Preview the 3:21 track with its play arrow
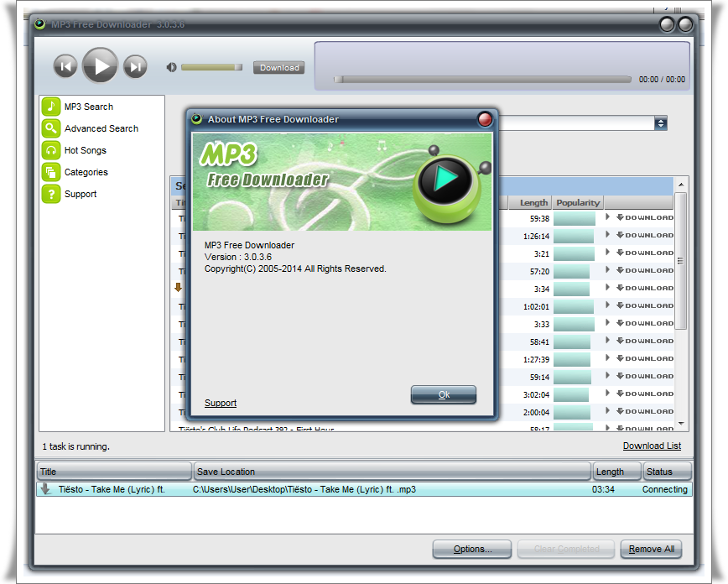Viewport: 728px width, 584px height. coord(607,253)
